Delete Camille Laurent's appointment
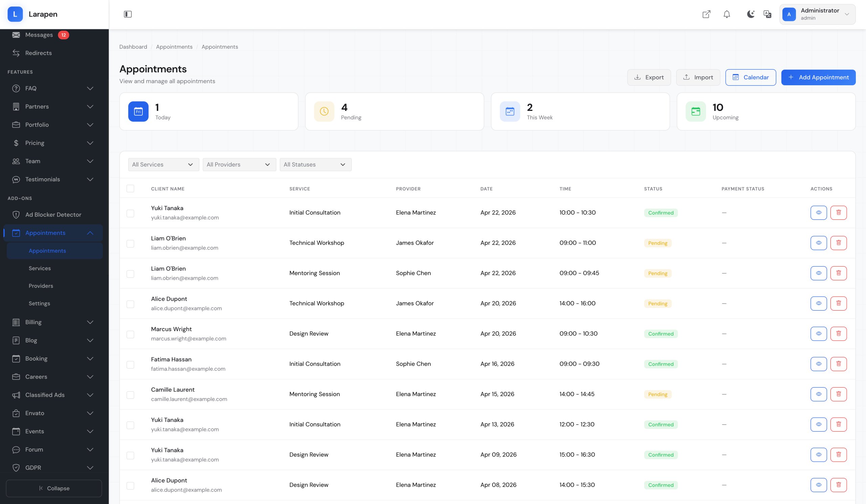Viewport: 866px width, 504px height. 838,394
